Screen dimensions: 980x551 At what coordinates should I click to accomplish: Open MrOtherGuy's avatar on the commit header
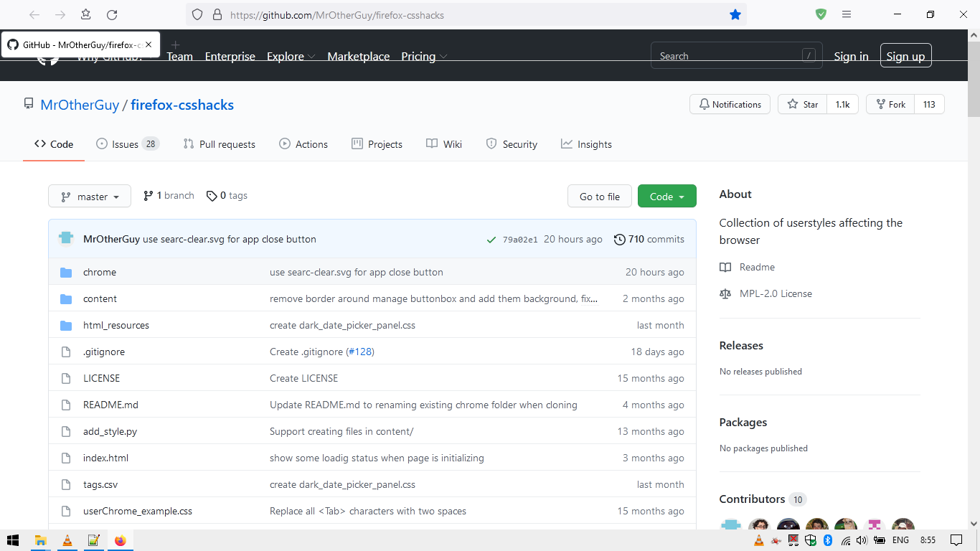tap(66, 238)
